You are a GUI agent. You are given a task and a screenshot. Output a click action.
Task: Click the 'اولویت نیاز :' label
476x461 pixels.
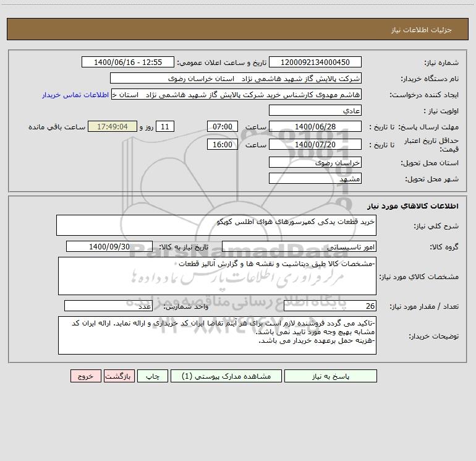click(441, 111)
